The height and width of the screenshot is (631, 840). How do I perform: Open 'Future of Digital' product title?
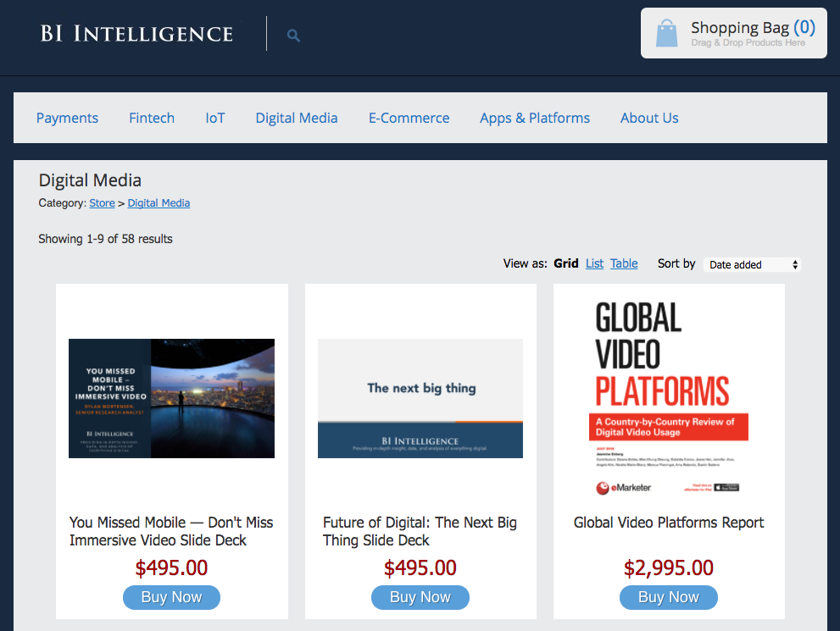[x=420, y=531]
